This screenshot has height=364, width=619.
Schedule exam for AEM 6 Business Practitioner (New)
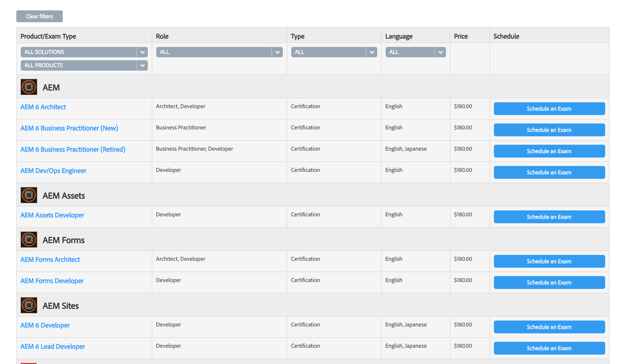(549, 130)
